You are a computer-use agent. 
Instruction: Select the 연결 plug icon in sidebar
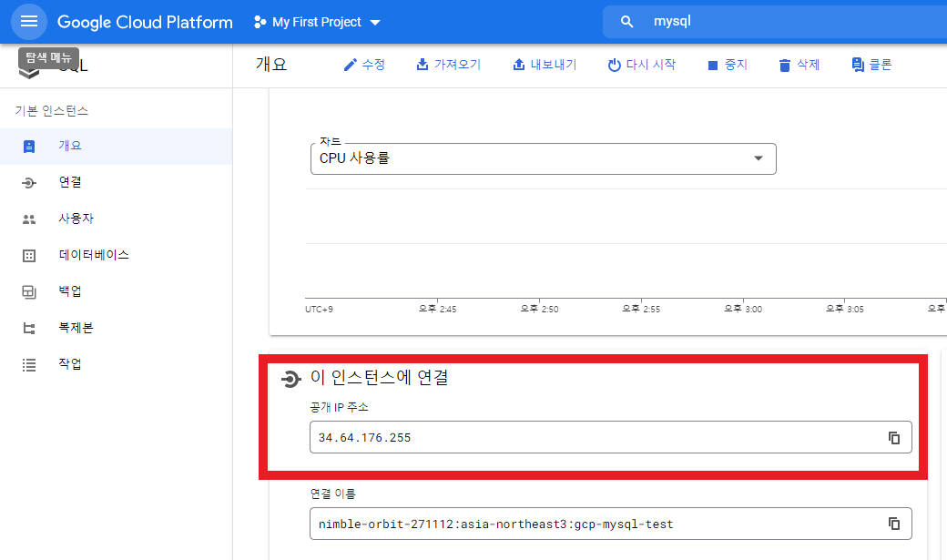click(x=28, y=181)
